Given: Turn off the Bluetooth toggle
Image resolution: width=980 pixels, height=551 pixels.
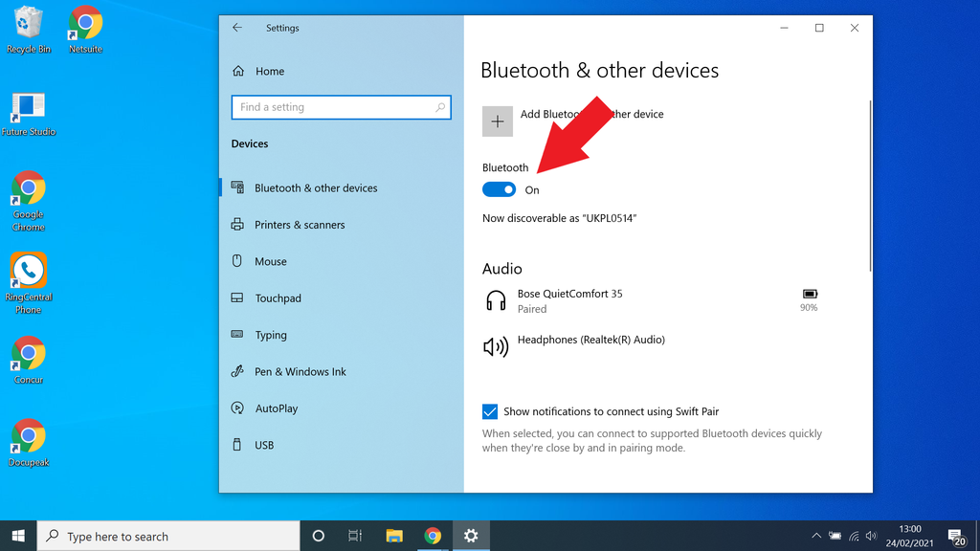Looking at the screenshot, I should coord(499,188).
